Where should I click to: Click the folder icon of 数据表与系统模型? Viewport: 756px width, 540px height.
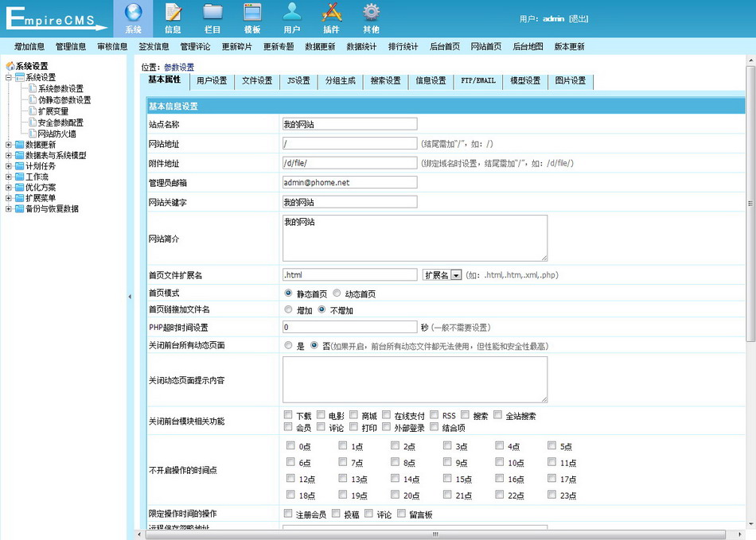pos(19,155)
